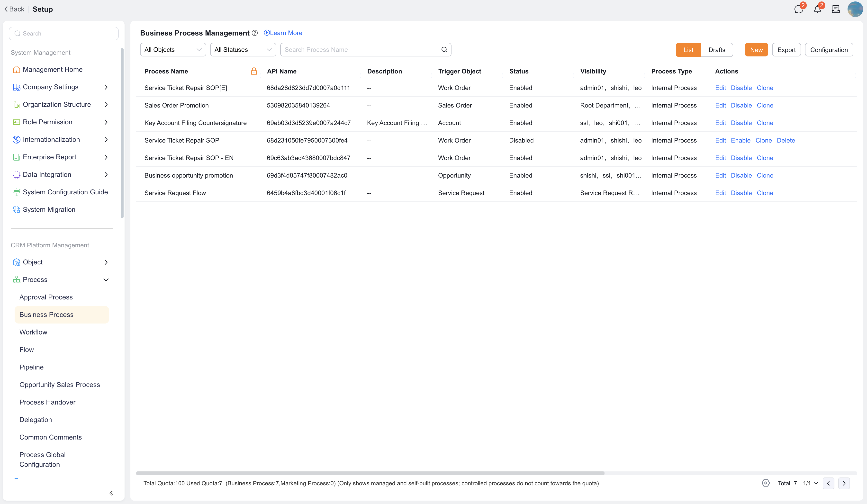This screenshot has width=867, height=504.
Task: Expand the Data Integration chevron
Action: [106, 174]
